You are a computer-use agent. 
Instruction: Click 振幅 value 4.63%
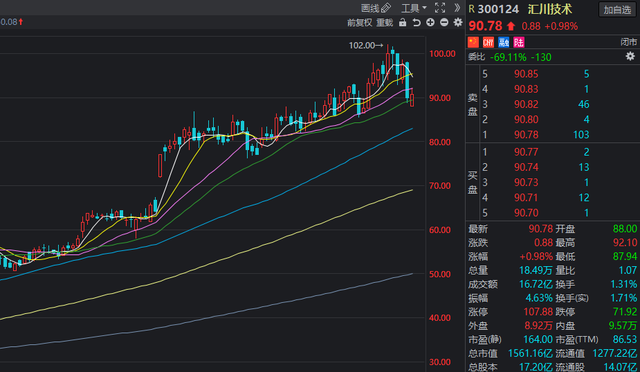point(539,298)
